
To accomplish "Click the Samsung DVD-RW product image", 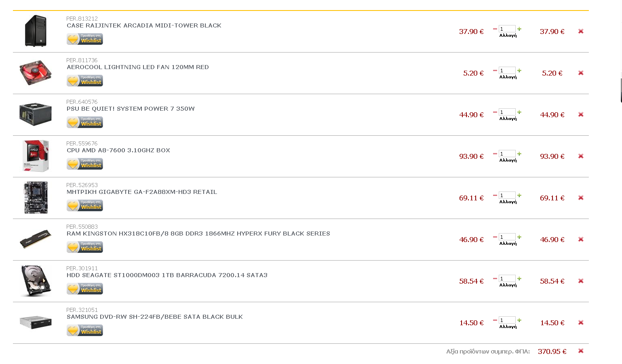I will (x=36, y=322).
